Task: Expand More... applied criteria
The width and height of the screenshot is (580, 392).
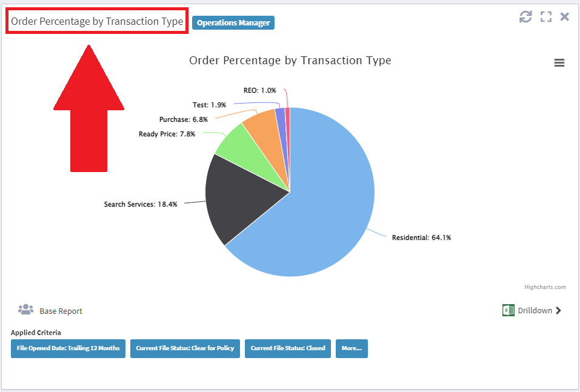Action: (352, 348)
